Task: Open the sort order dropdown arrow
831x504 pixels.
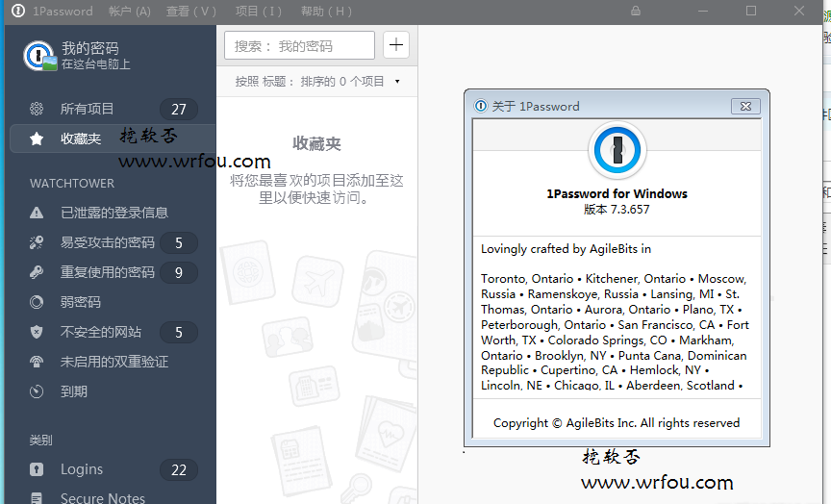Action: (397, 82)
